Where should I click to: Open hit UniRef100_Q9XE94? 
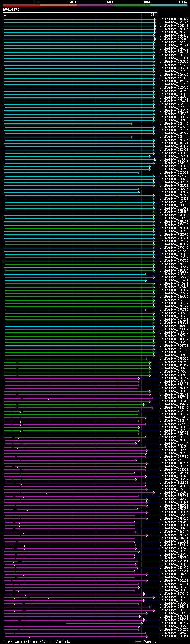tap(174, 22)
